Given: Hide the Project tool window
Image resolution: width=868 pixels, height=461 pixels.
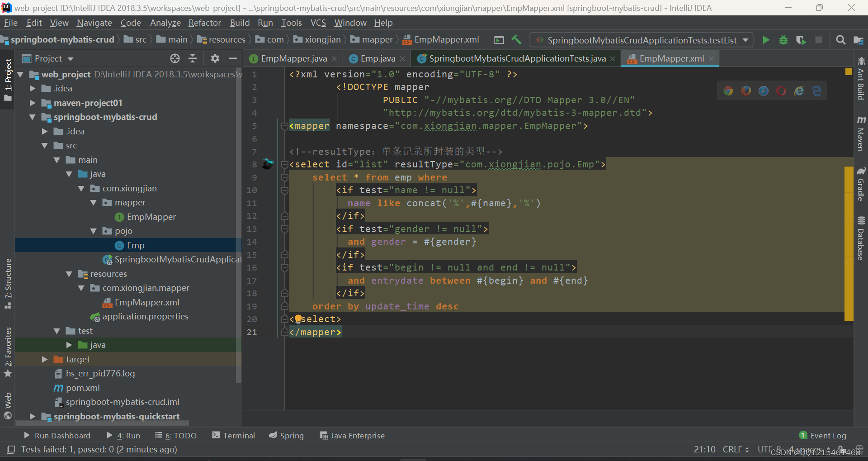Looking at the screenshot, I should click(233, 58).
